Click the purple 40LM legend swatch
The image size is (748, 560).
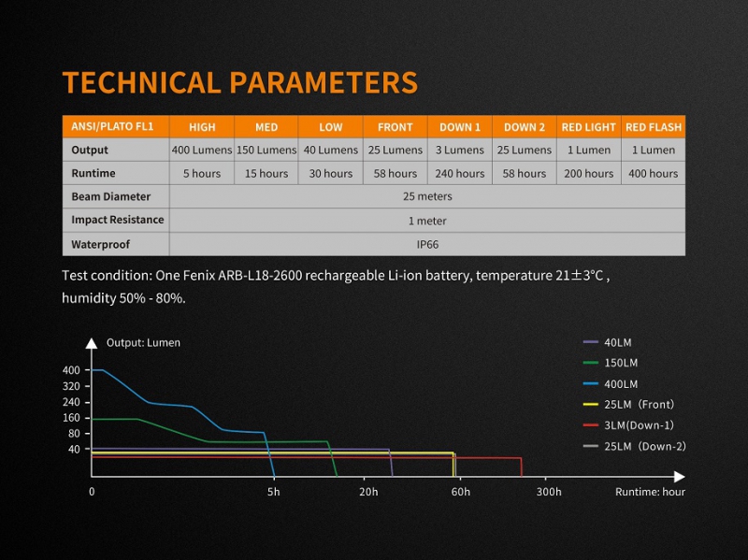click(x=590, y=342)
